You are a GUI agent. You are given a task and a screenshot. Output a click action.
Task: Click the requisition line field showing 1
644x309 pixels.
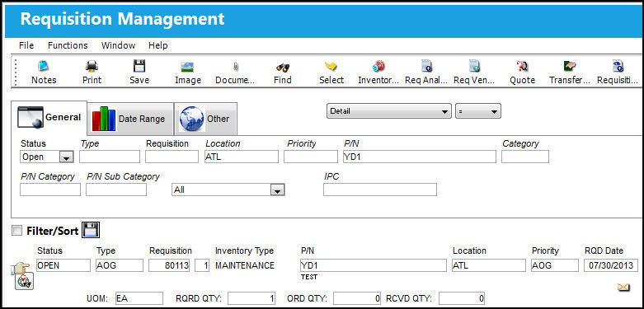pos(202,265)
